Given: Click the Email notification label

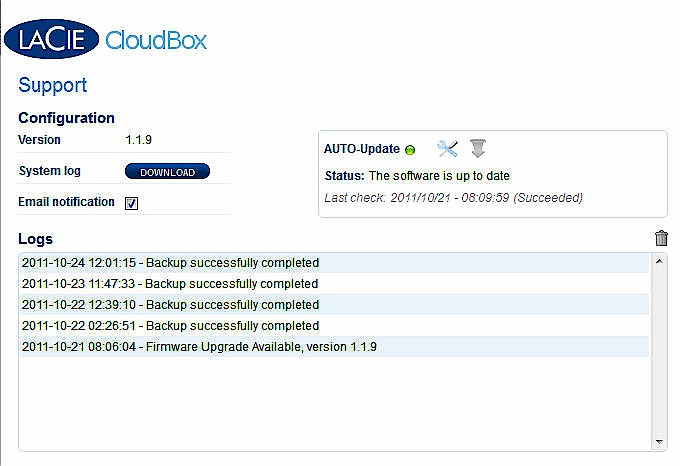Looking at the screenshot, I should coord(66,202).
